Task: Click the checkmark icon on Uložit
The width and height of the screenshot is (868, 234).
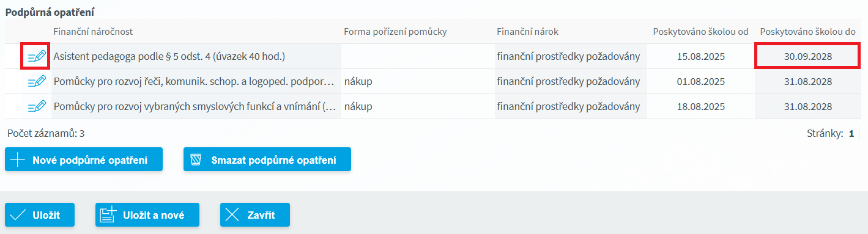Action: click(18, 215)
